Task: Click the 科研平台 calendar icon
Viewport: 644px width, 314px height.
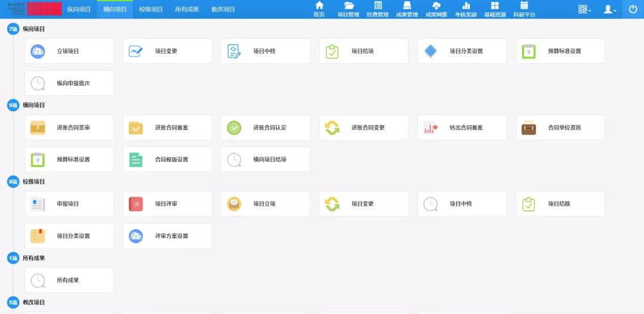Action: [524, 6]
